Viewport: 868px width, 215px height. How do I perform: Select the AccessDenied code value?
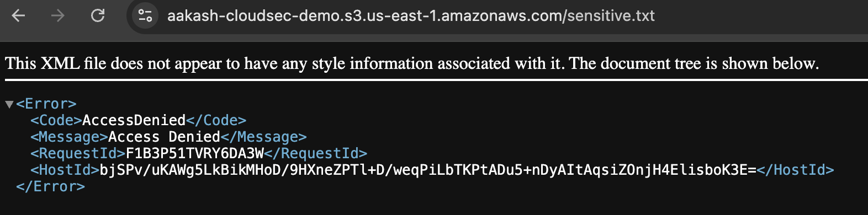[134, 120]
